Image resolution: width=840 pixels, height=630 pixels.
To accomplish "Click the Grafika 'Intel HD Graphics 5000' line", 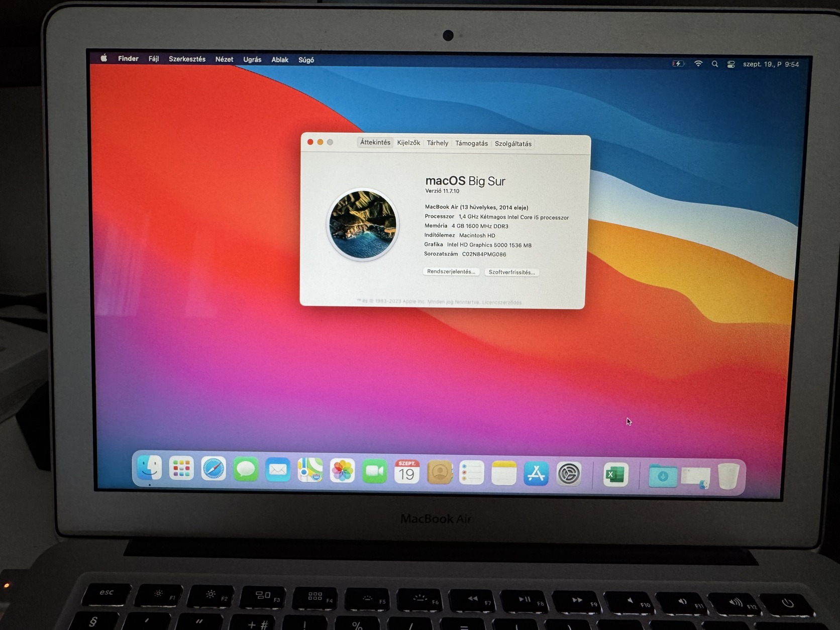I will (478, 245).
